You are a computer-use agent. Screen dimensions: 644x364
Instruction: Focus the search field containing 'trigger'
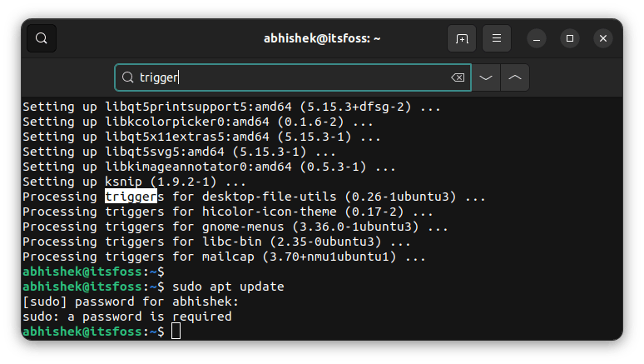[x=291, y=77]
